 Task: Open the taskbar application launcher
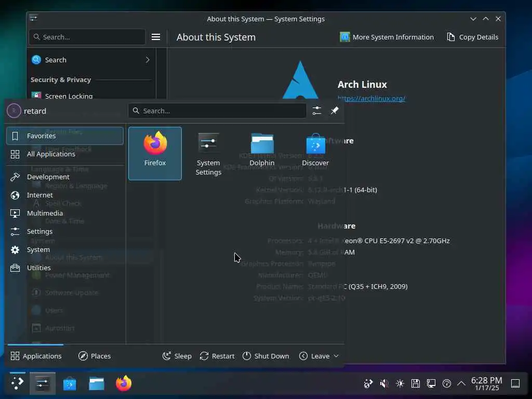click(17, 383)
